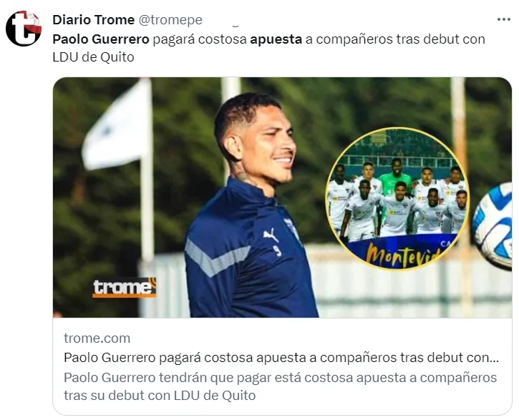Click the trome watermark logo in the image

(124, 287)
